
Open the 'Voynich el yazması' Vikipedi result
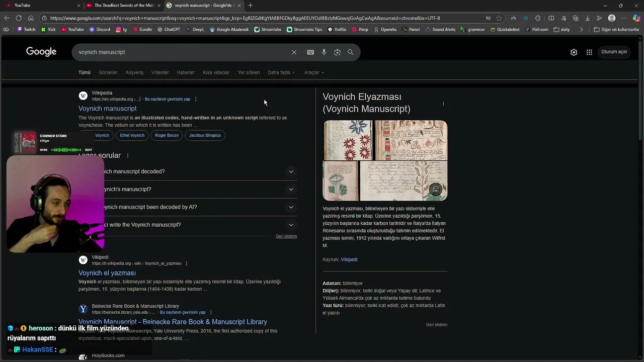[107, 273]
